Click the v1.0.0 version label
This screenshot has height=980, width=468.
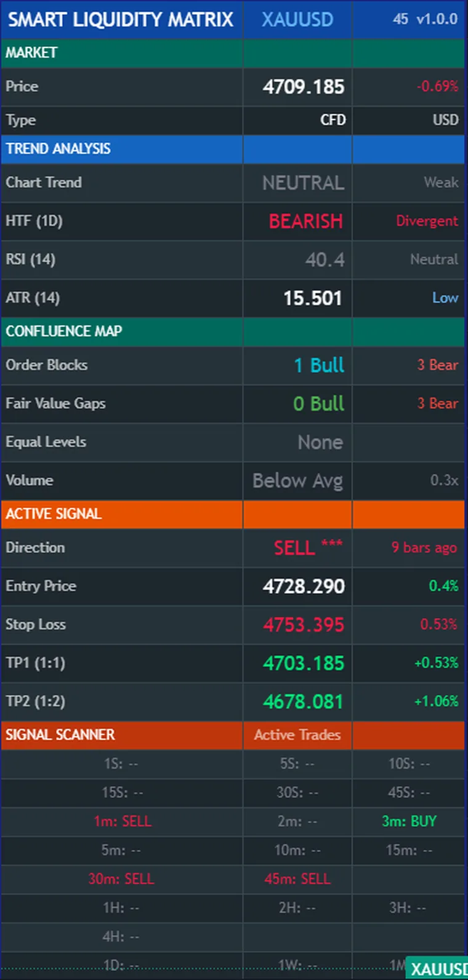(437, 19)
